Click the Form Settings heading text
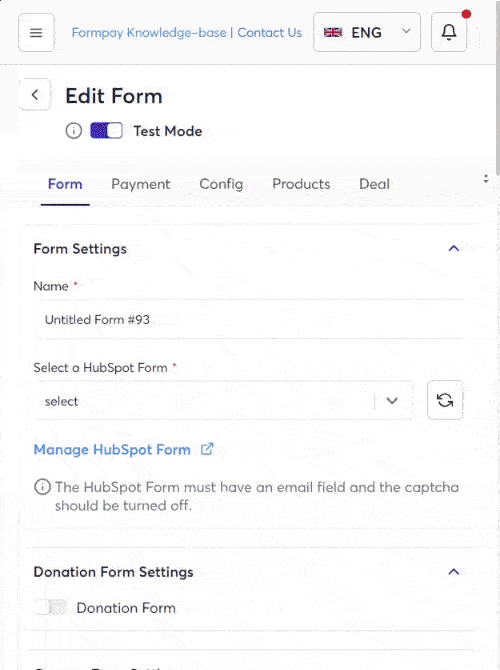The height and width of the screenshot is (670, 500). (x=80, y=249)
